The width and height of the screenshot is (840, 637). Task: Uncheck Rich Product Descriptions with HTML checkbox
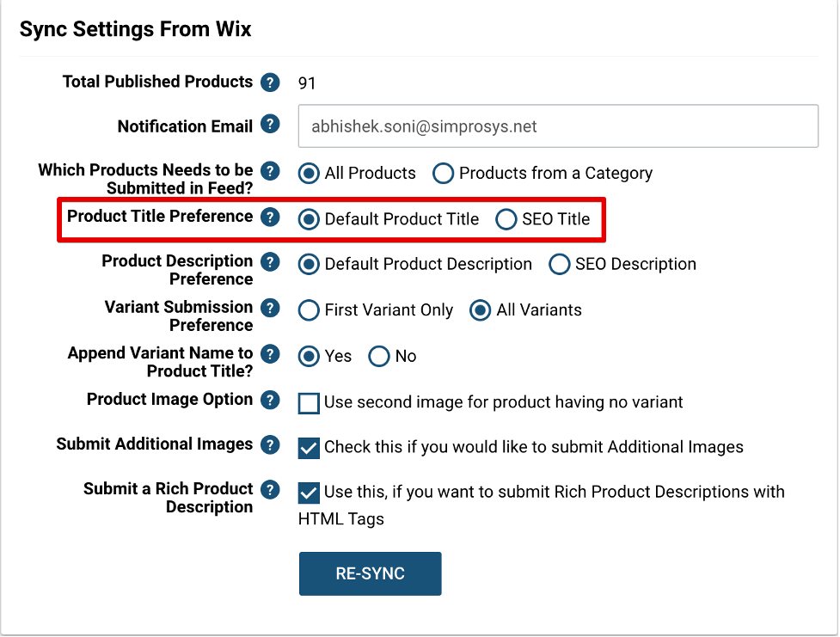(x=310, y=493)
